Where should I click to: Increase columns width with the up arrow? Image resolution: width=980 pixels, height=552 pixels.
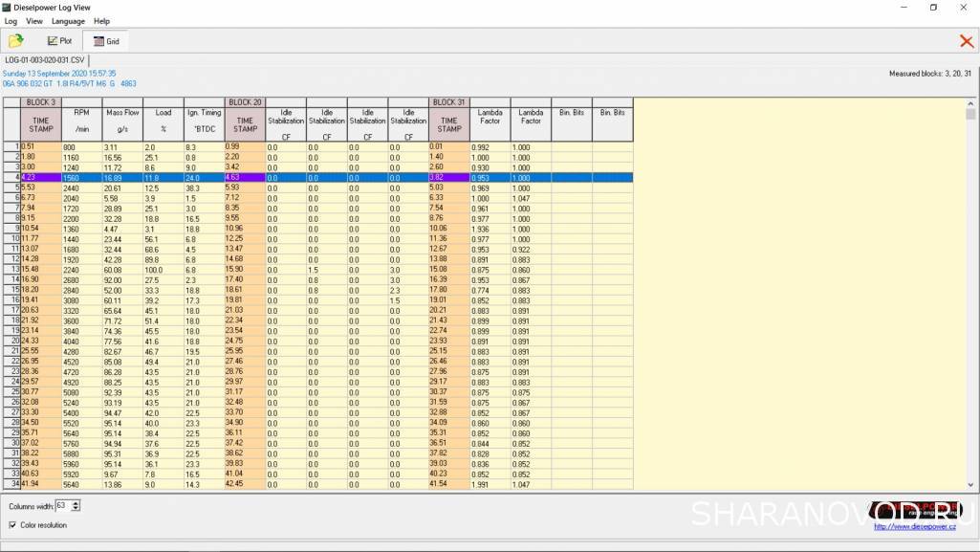(x=76, y=502)
